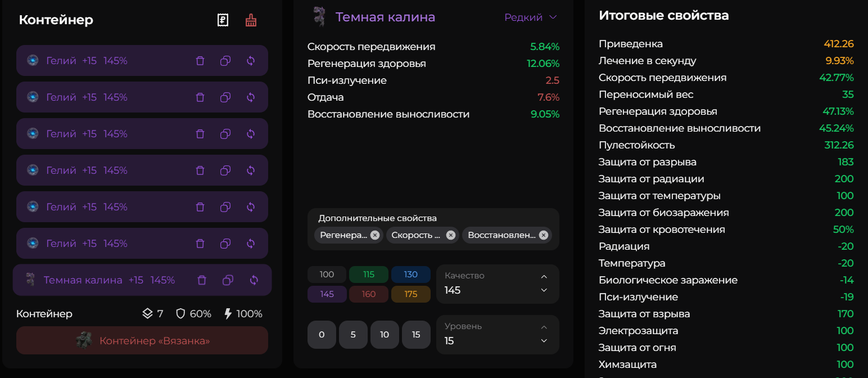Delete the first Гелий artifact with trash icon
The width and height of the screenshot is (868, 378).
click(x=200, y=61)
